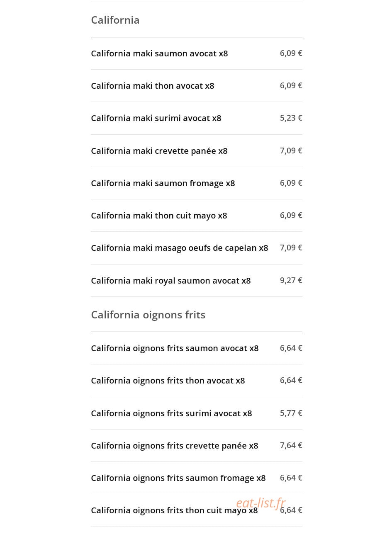Click the California section heading
Screen dimensions: 392x534
115,20
